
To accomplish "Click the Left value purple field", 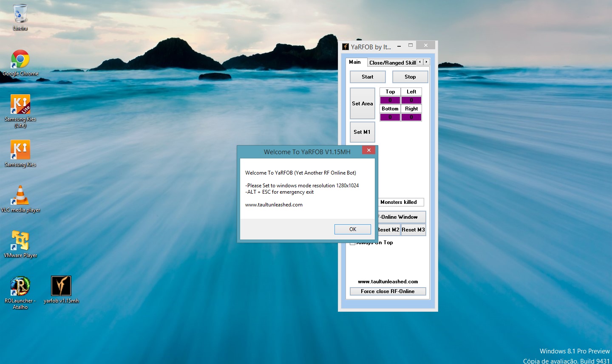I will click(411, 100).
